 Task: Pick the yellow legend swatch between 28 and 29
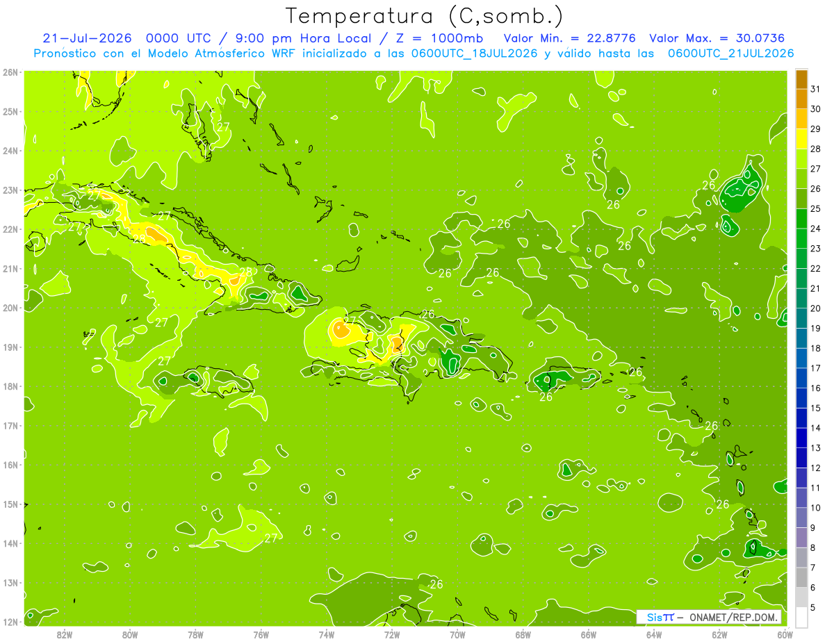pos(802,140)
